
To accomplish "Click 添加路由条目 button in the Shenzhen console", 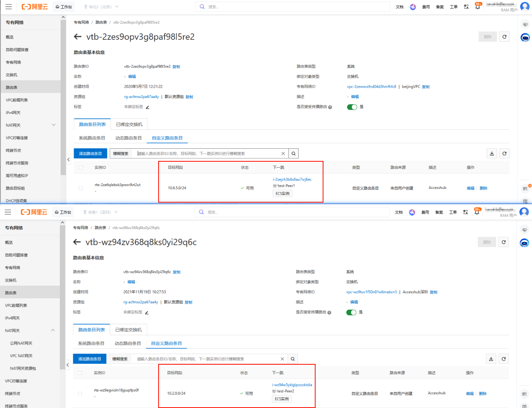I will point(89,359).
